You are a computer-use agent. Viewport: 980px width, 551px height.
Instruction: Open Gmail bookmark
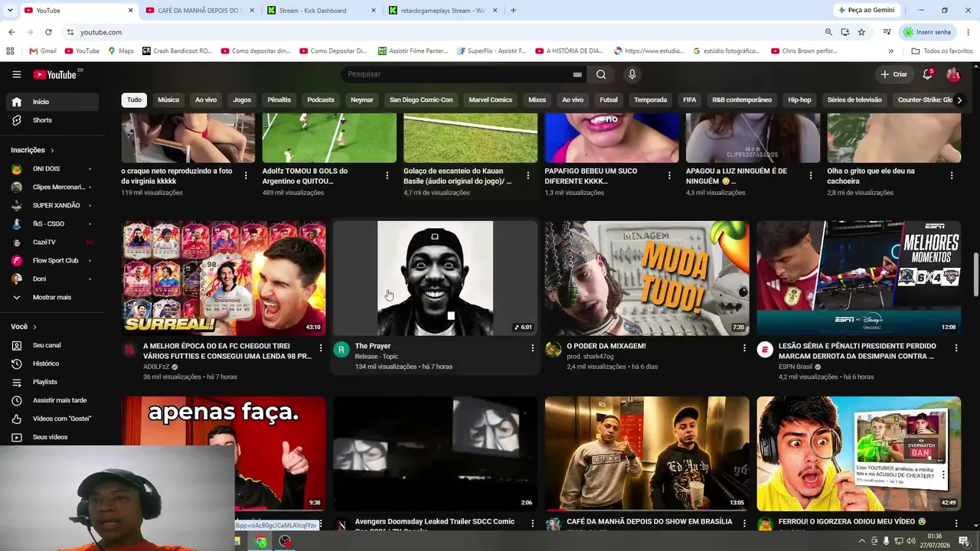(42, 51)
